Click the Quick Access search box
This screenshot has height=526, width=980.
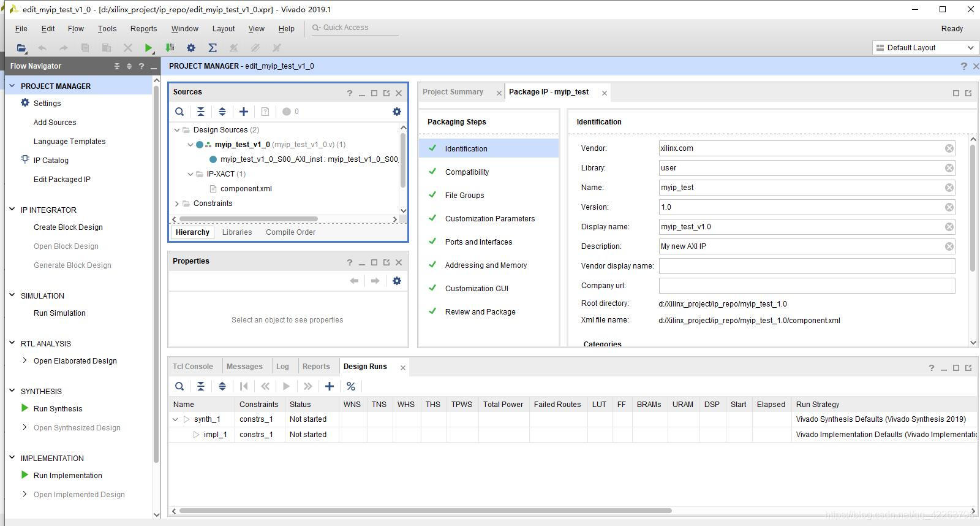355,28
